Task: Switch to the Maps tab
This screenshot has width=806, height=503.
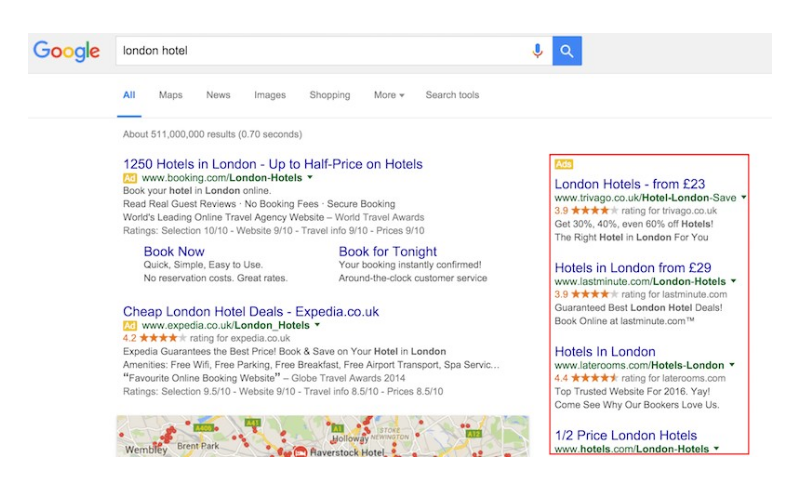Action: (x=171, y=95)
